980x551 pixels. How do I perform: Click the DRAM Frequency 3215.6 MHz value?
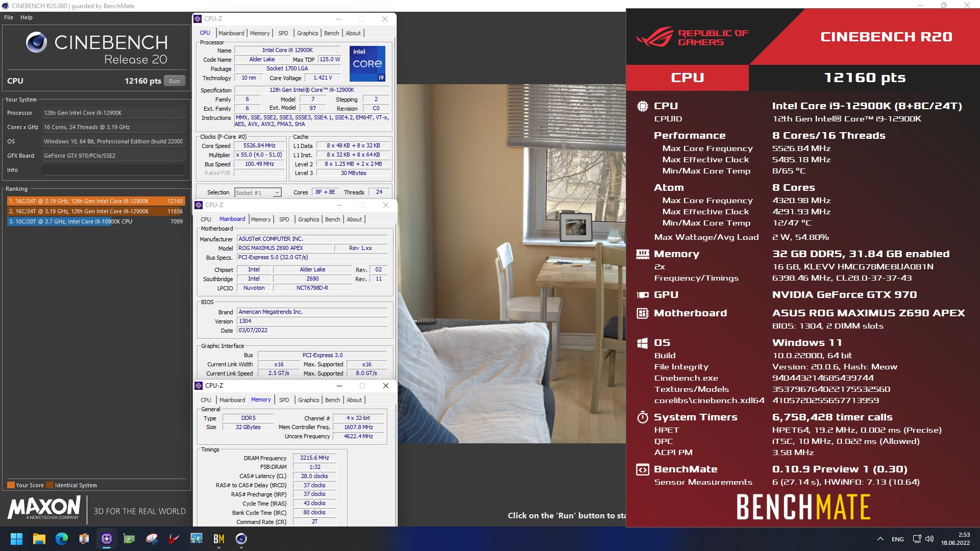click(x=314, y=458)
